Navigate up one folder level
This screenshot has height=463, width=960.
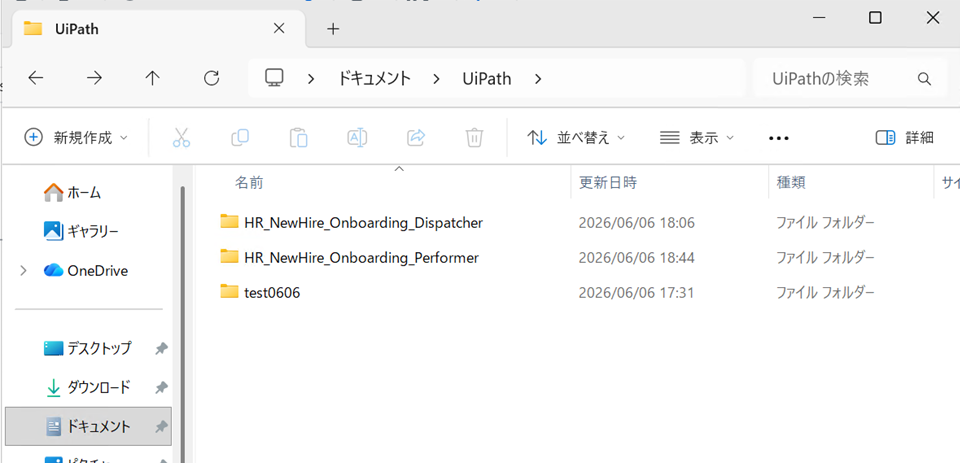(x=152, y=78)
